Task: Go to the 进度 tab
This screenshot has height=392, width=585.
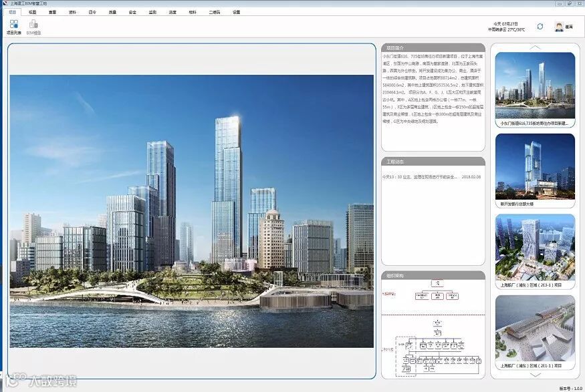Action: tap(172, 12)
